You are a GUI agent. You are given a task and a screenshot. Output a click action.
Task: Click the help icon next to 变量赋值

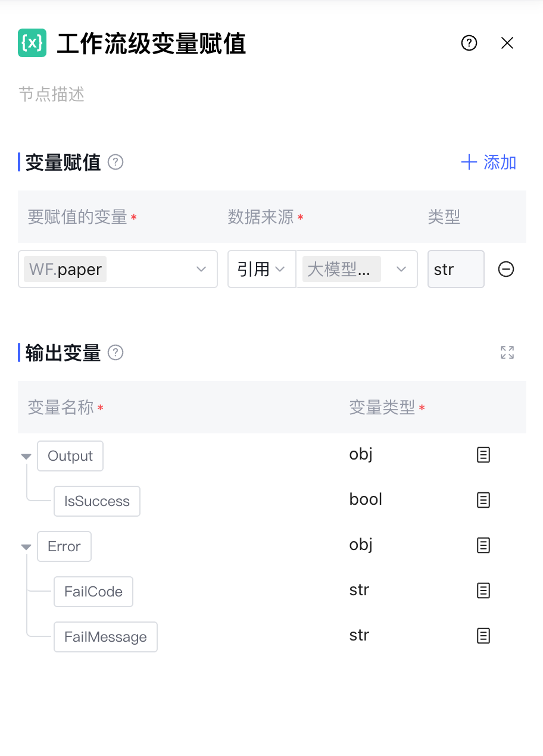(116, 162)
